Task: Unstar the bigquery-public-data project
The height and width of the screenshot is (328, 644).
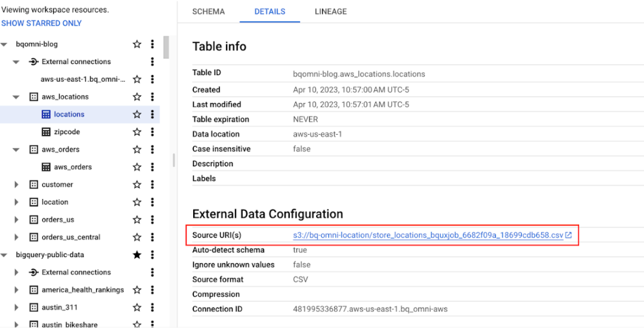Action: pos(137,255)
